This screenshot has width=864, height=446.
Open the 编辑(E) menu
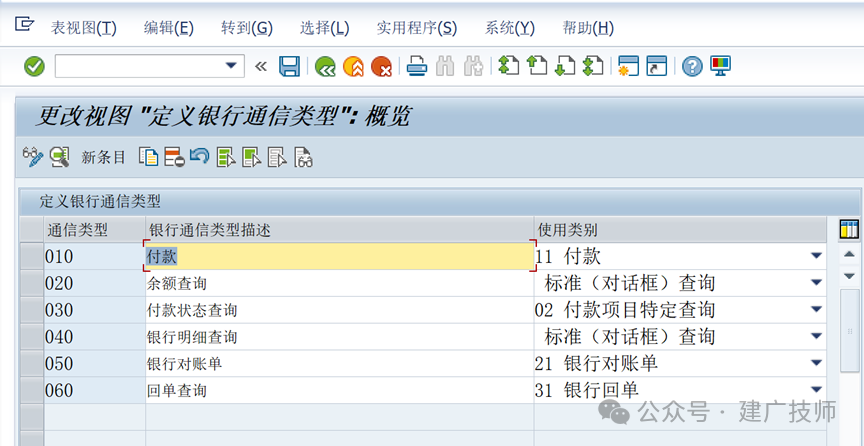click(x=169, y=28)
